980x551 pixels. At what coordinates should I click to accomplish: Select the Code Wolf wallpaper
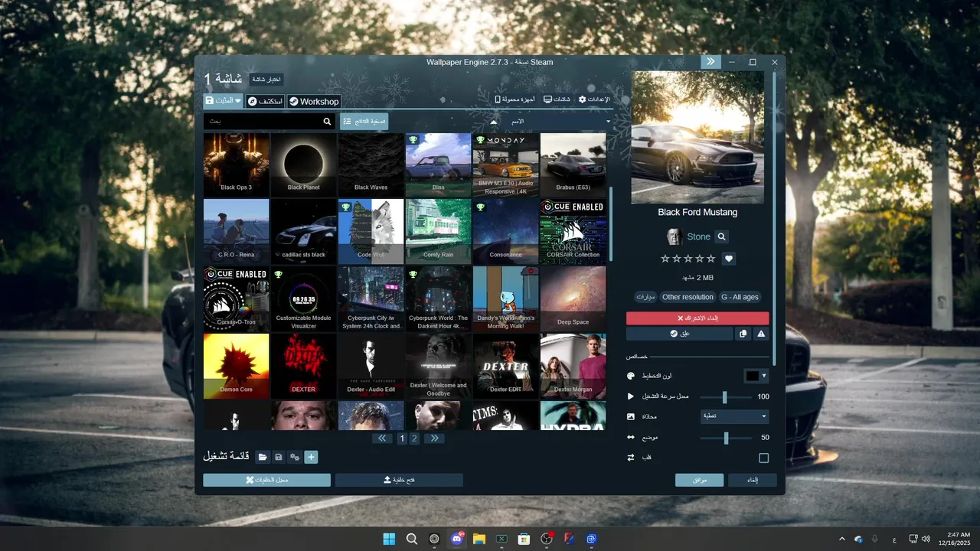click(x=371, y=232)
